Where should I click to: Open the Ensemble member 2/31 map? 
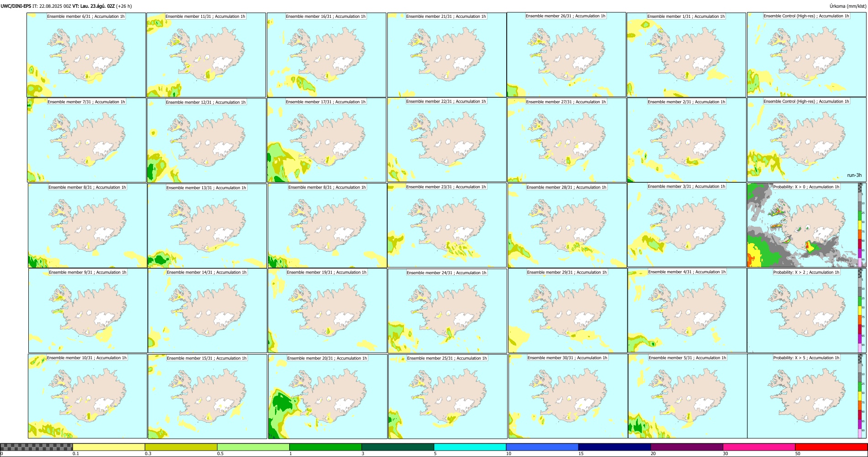[687, 140]
